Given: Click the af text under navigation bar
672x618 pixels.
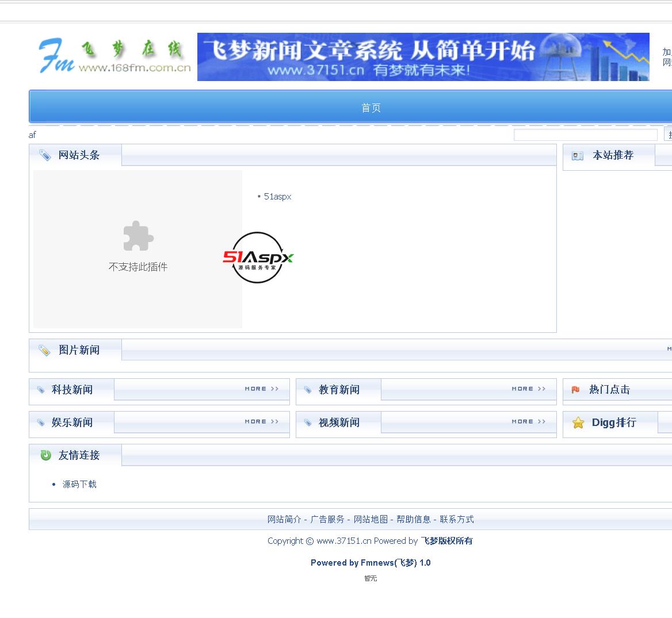Looking at the screenshot, I should [32, 135].
